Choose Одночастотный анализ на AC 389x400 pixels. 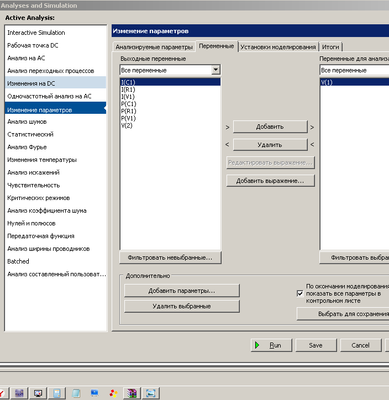(56, 96)
